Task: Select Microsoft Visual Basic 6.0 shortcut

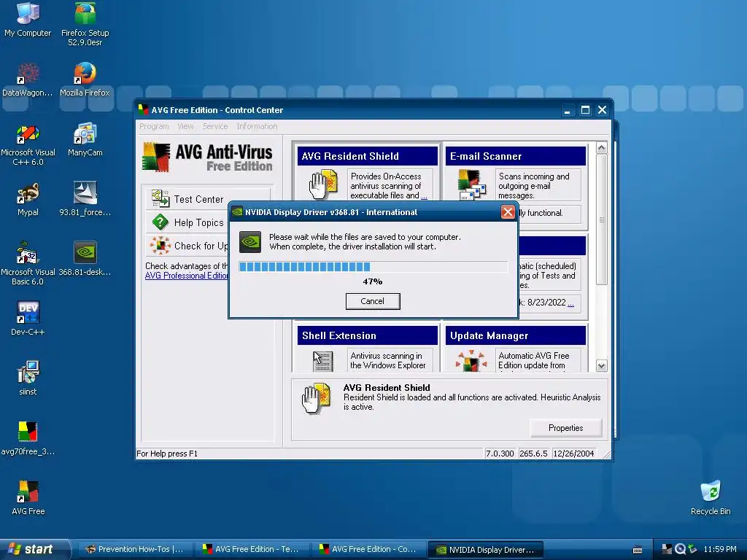Action: point(28,264)
